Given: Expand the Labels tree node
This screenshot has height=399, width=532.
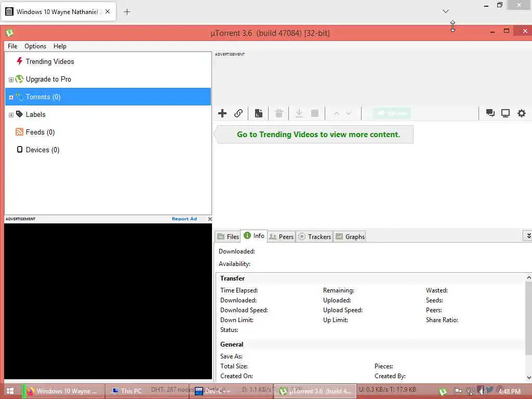Looking at the screenshot, I should pyautogui.click(x=11, y=115).
